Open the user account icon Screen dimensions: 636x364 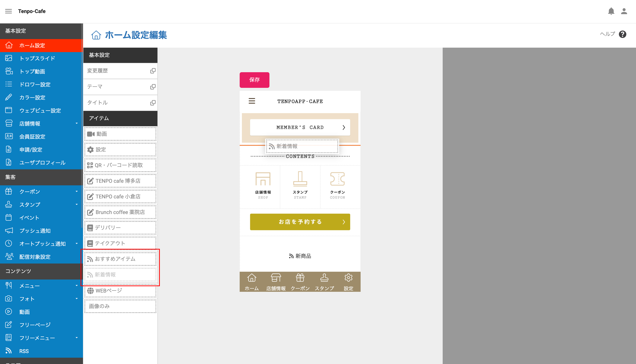click(x=624, y=11)
